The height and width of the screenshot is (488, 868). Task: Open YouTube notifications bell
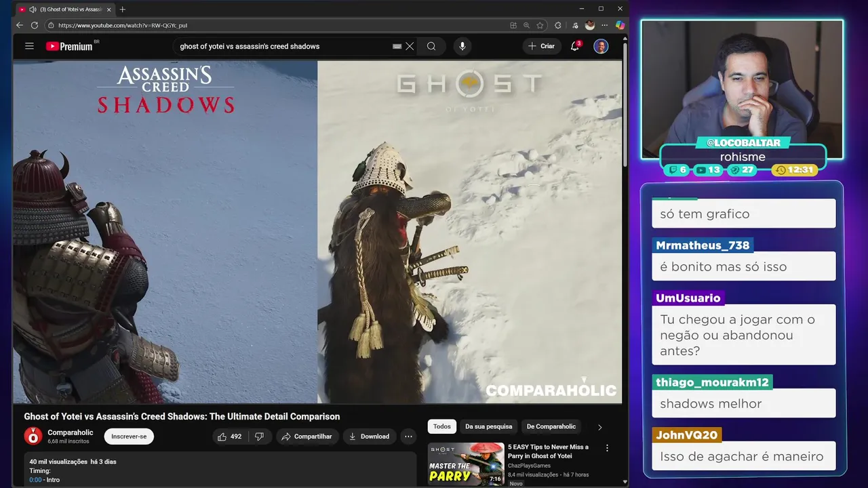click(575, 46)
